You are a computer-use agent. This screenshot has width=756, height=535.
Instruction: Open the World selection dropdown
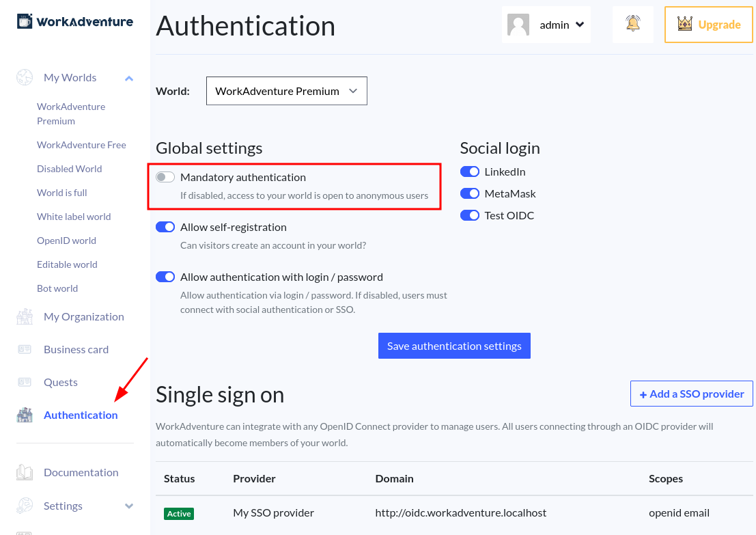point(286,91)
